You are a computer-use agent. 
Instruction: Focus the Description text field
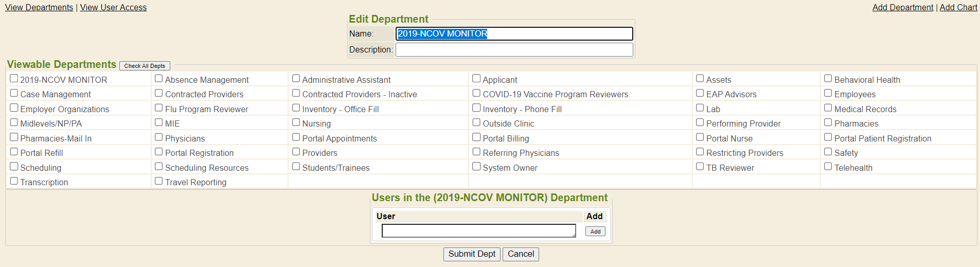pyautogui.click(x=514, y=50)
